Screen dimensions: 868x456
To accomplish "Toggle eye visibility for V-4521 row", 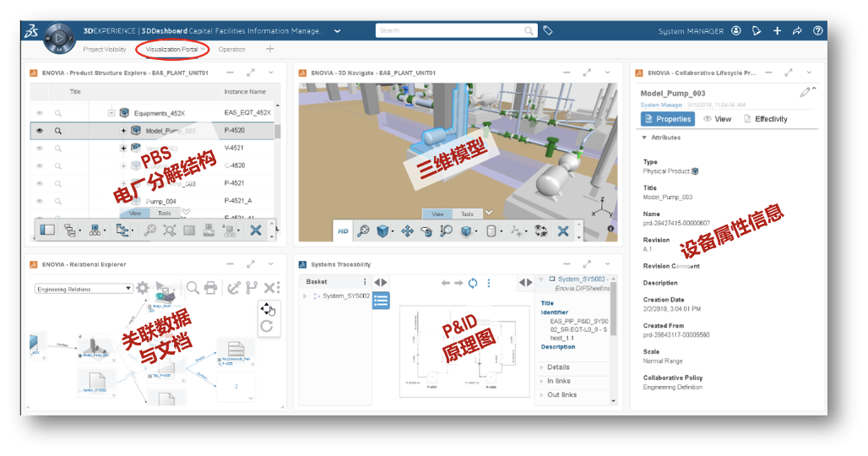I will tap(40, 149).
